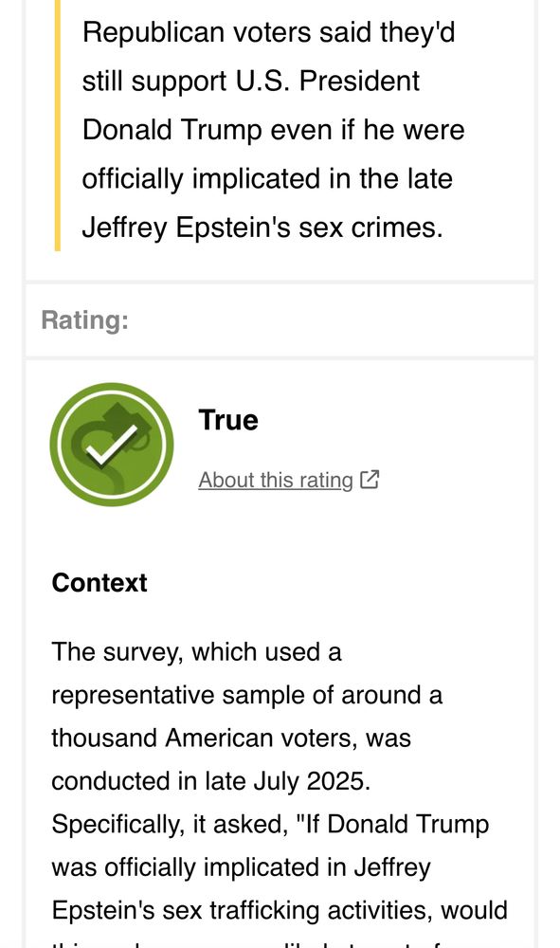Click the yellow quote bar beside the claim

click(x=58, y=125)
